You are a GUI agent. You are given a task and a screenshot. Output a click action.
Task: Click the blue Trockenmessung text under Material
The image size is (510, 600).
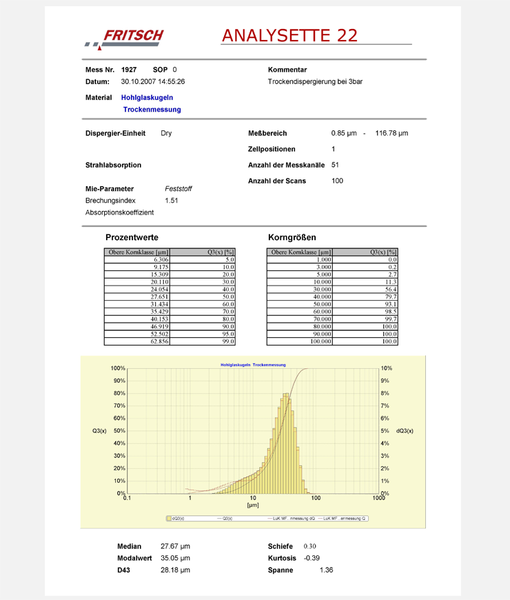(152, 109)
